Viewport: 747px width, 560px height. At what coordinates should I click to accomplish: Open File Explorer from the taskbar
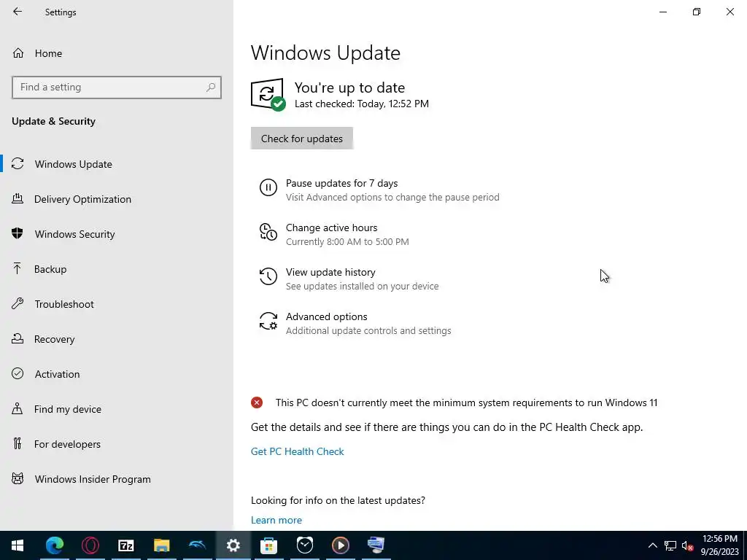coord(161,545)
